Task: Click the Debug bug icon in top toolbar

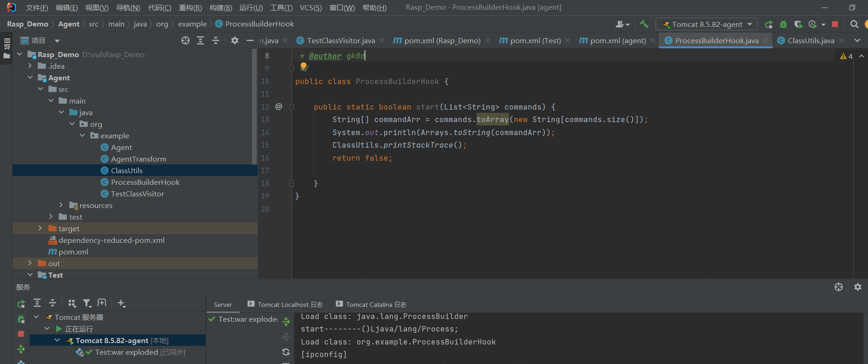Action: (783, 24)
